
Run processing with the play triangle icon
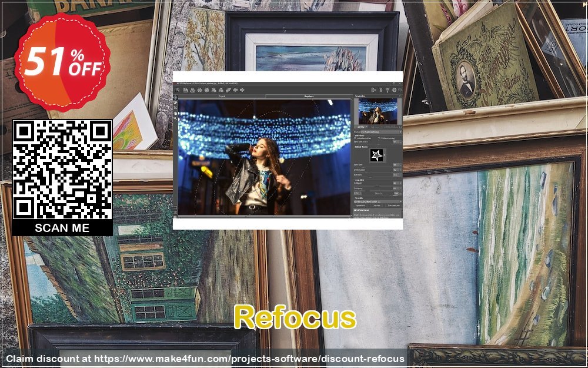pyautogui.click(x=373, y=89)
